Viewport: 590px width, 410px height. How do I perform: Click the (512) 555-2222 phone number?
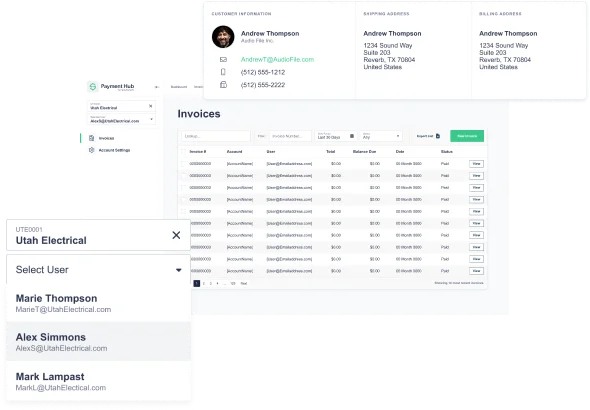click(x=263, y=85)
